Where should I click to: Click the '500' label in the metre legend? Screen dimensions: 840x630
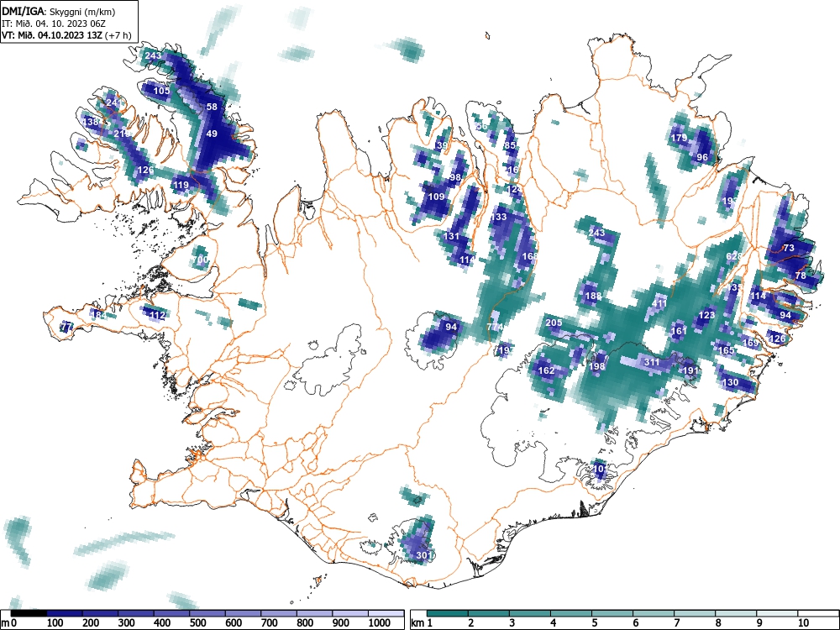click(x=197, y=622)
